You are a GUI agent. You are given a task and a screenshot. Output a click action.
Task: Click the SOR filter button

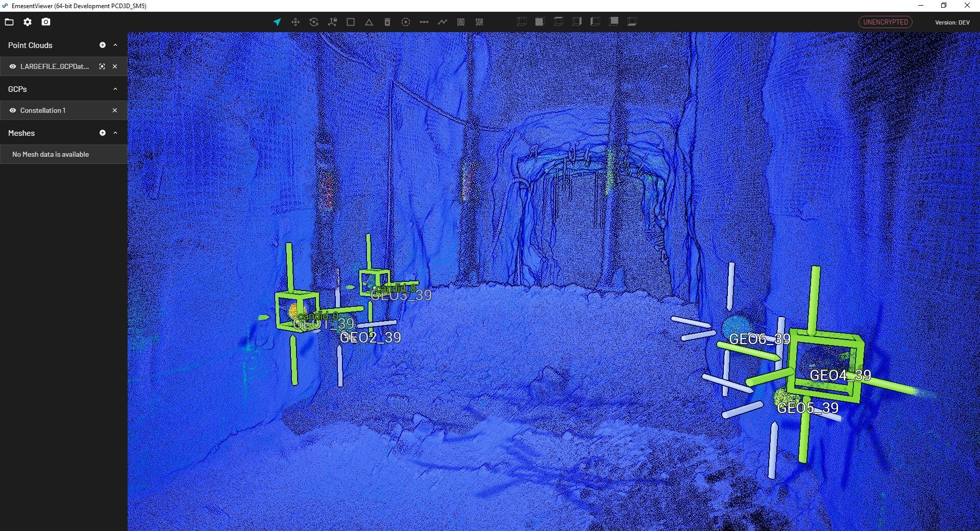479,22
